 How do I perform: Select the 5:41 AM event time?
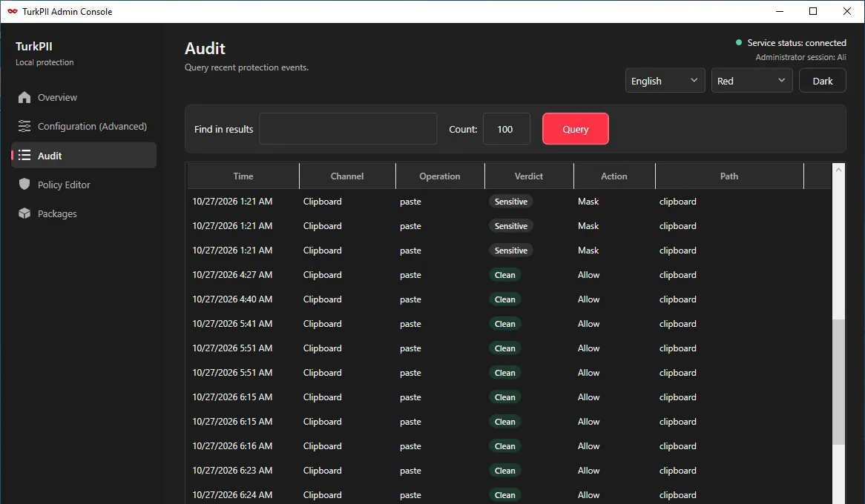click(x=232, y=324)
